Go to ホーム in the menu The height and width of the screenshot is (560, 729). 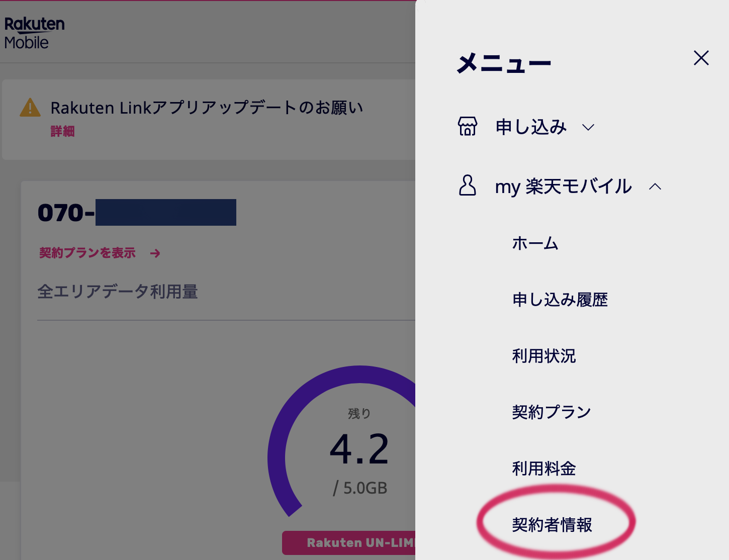click(535, 243)
